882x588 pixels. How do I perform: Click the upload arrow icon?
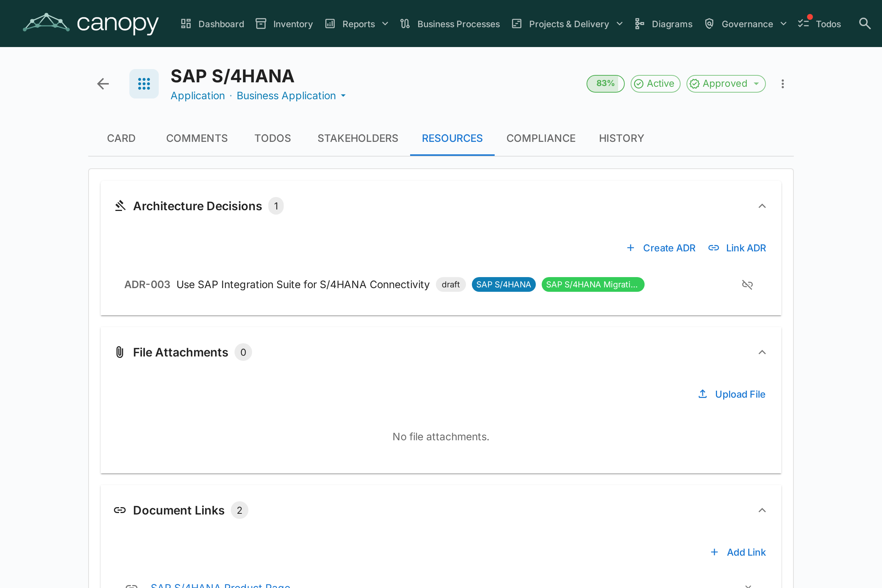coord(703,394)
